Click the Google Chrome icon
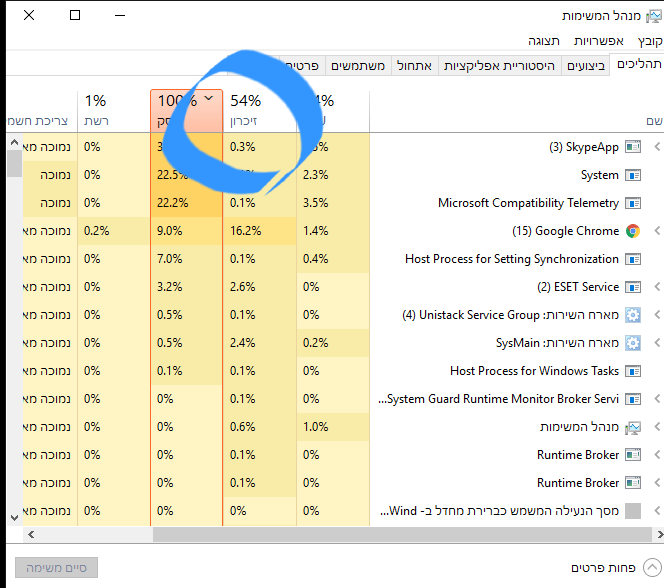The height and width of the screenshot is (588, 664). coord(633,231)
